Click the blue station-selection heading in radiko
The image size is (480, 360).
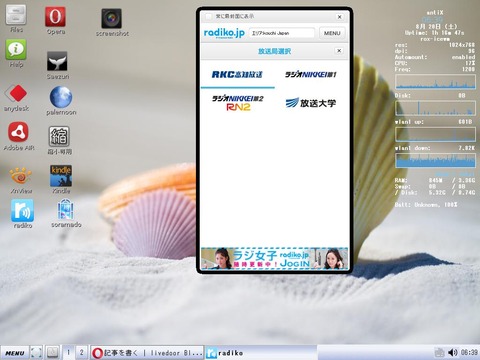click(x=274, y=51)
